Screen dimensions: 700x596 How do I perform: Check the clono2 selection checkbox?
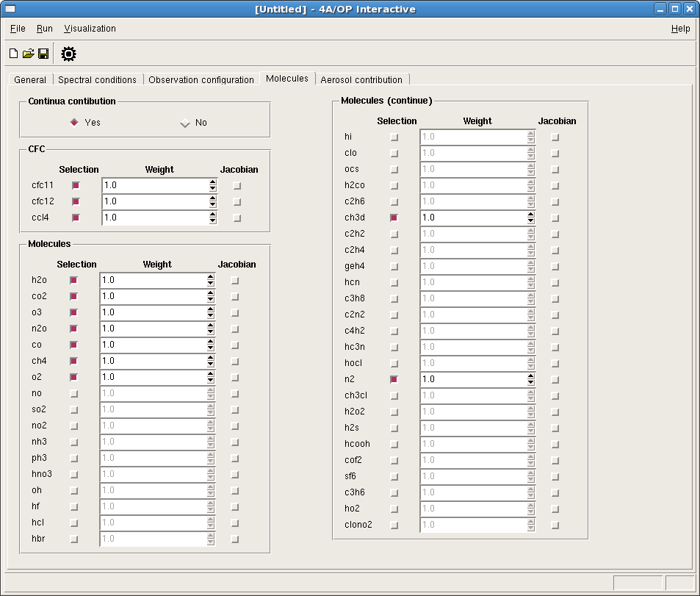(394, 525)
